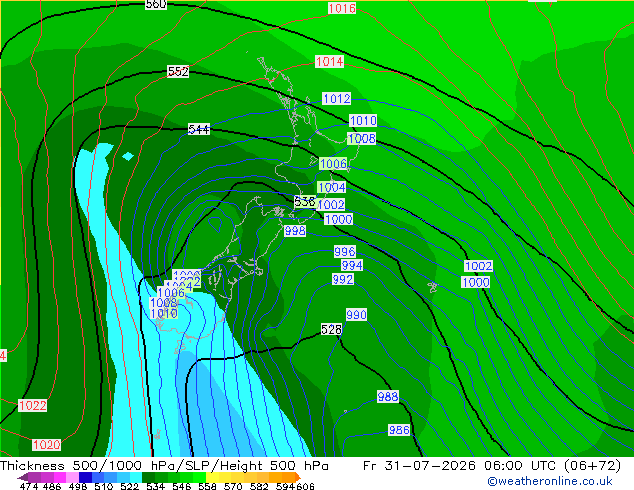Click the blue 1012 isobar label

(336, 99)
